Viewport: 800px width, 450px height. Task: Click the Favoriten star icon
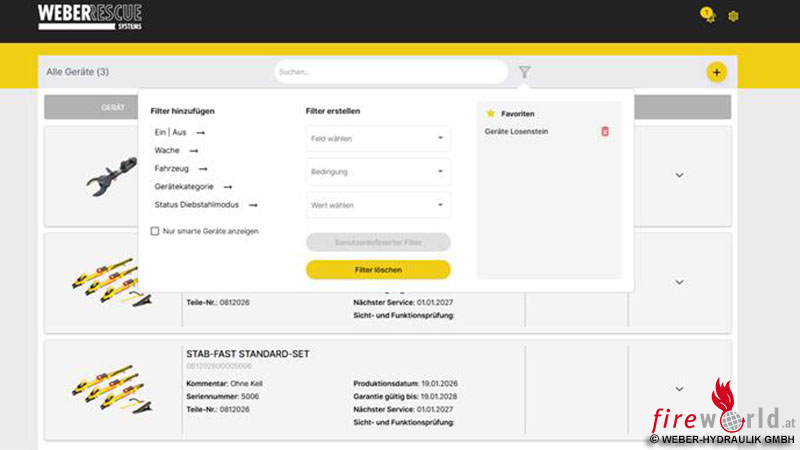490,114
